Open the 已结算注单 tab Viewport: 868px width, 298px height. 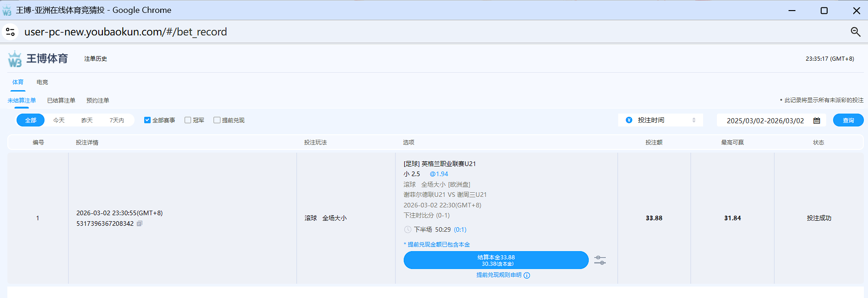click(x=61, y=100)
